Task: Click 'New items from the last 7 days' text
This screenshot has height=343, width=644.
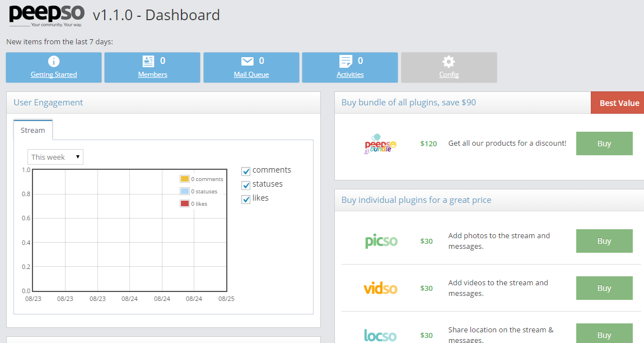Action: pos(59,41)
